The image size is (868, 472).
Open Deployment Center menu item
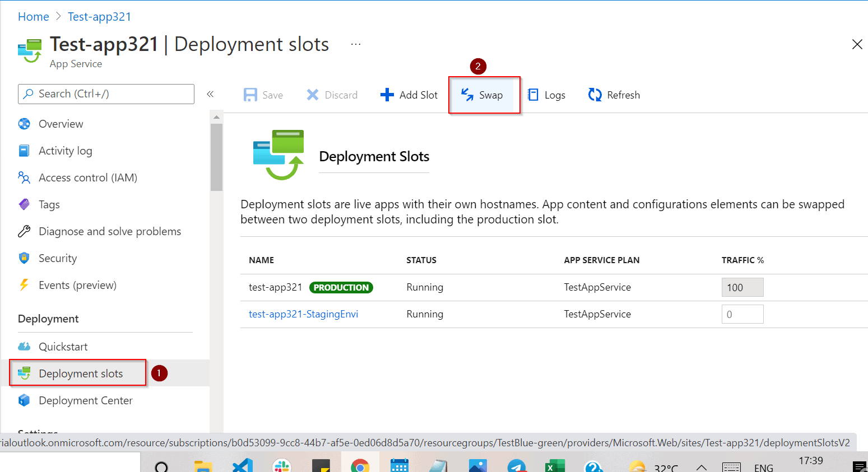85,400
